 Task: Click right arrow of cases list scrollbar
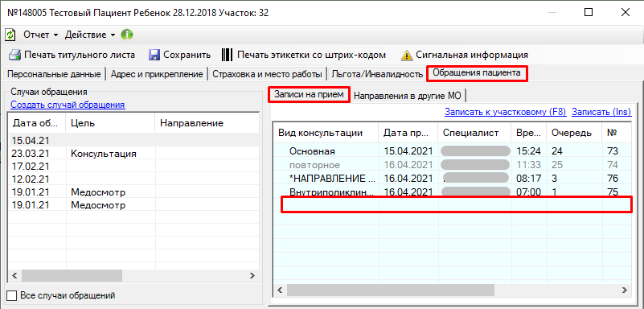click(x=252, y=275)
